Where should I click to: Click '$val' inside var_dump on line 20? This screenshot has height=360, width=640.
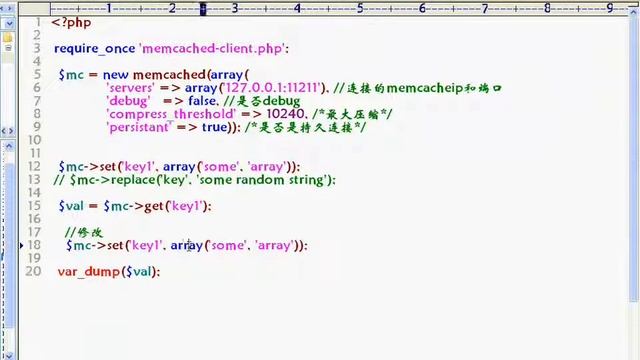pyautogui.click(x=138, y=271)
